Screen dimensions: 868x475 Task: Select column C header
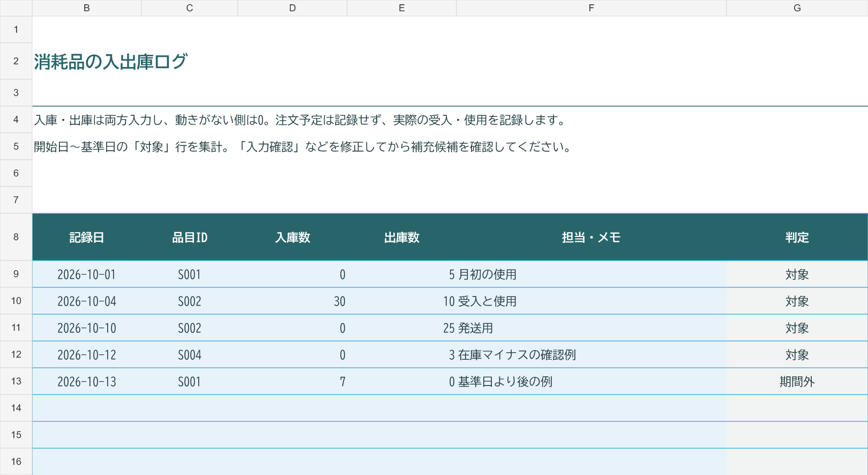click(190, 8)
